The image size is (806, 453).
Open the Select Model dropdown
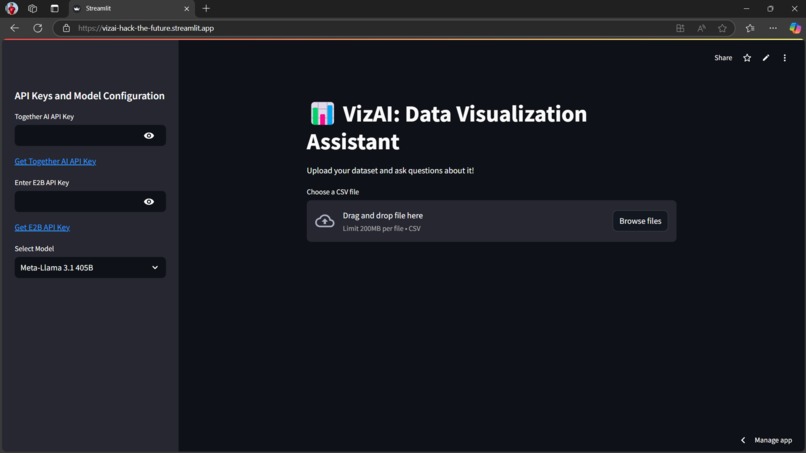pyautogui.click(x=90, y=267)
